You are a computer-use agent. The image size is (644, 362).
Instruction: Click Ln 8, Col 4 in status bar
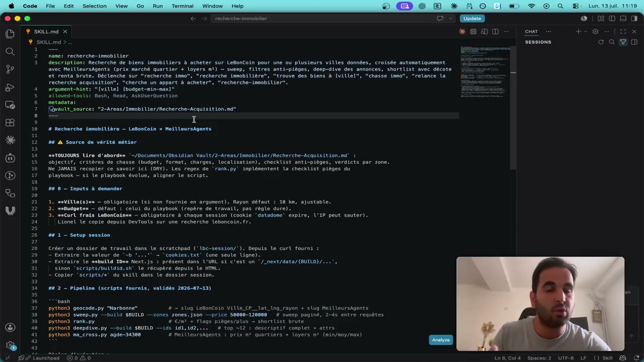(x=508, y=358)
